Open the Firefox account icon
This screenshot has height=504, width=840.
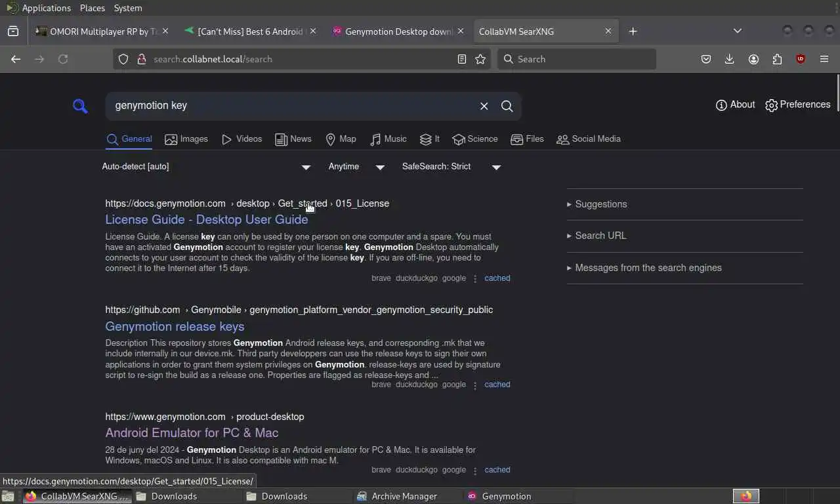pos(753,59)
